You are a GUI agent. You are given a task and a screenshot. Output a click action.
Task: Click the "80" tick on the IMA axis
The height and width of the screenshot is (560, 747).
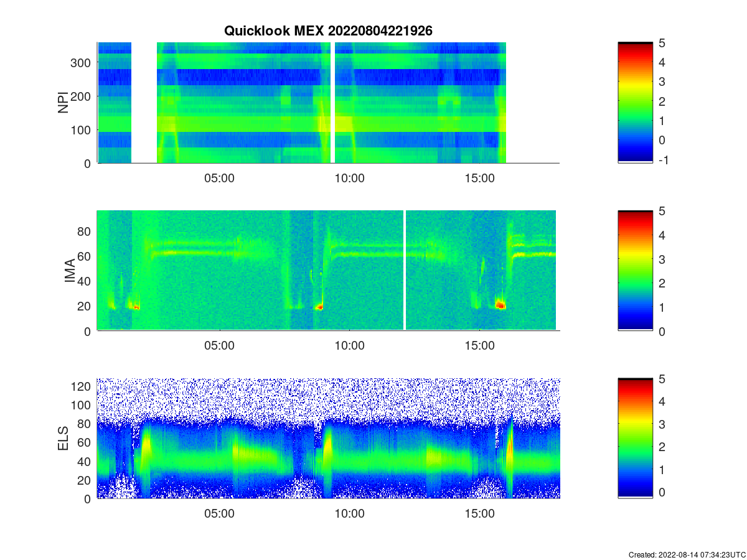pyautogui.click(x=85, y=231)
